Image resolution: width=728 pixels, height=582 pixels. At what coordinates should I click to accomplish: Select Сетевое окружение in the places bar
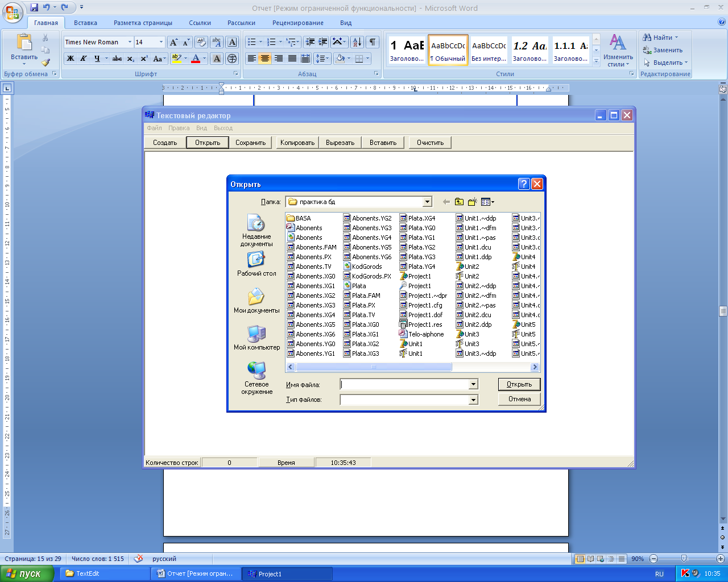(x=257, y=378)
